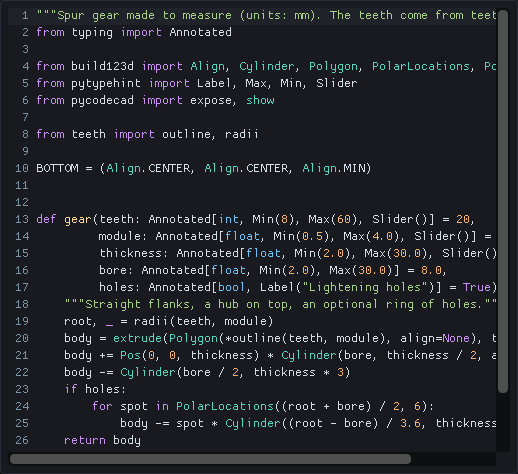
Task: Click the 'BOTTOM' constant name
Action: [x=57, y=168]
